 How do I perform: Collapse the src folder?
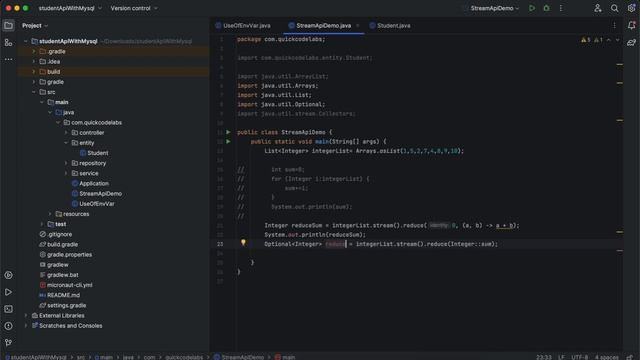pos(34,92)
